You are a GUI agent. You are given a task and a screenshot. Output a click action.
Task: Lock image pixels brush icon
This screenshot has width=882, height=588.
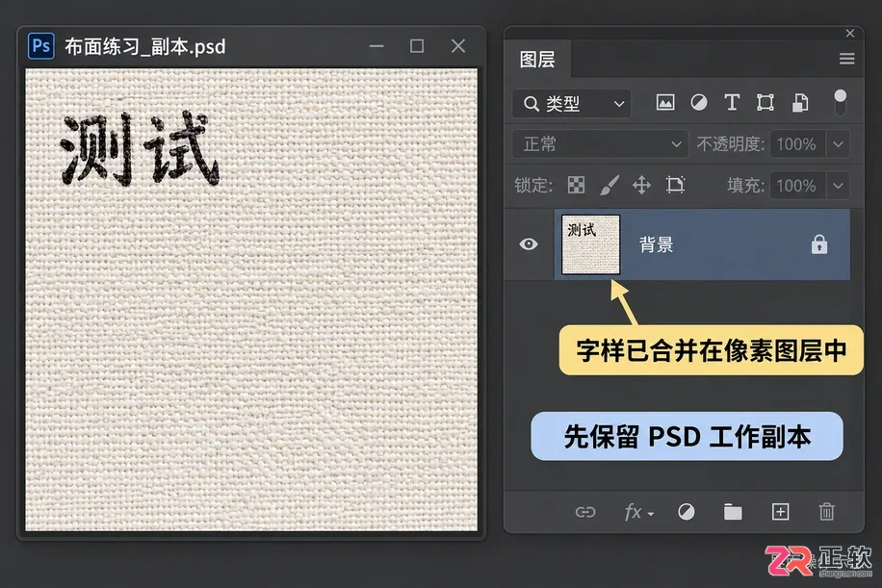[x=610, y=185]
